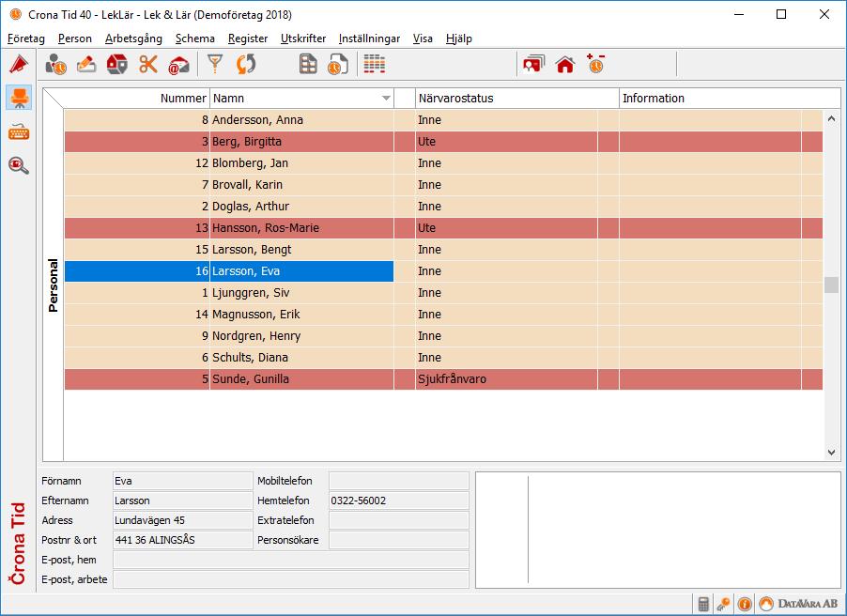Click the Närvarostatus column header

coord(517,99)
